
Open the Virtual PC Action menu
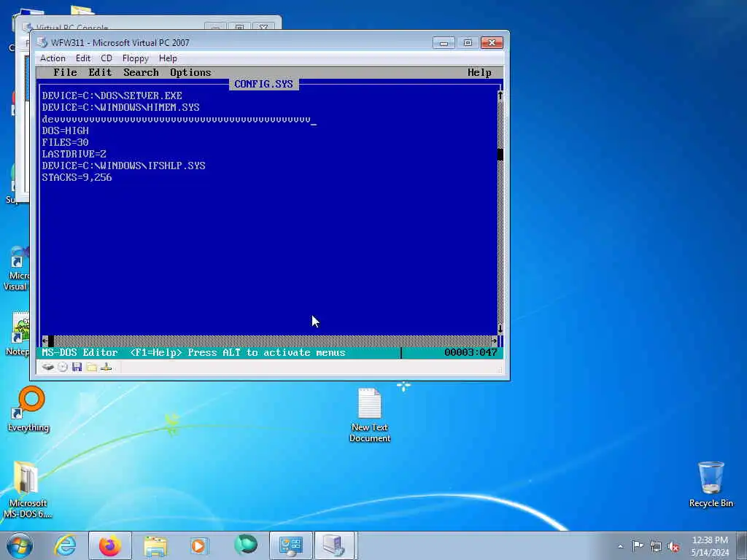(53, 58)
